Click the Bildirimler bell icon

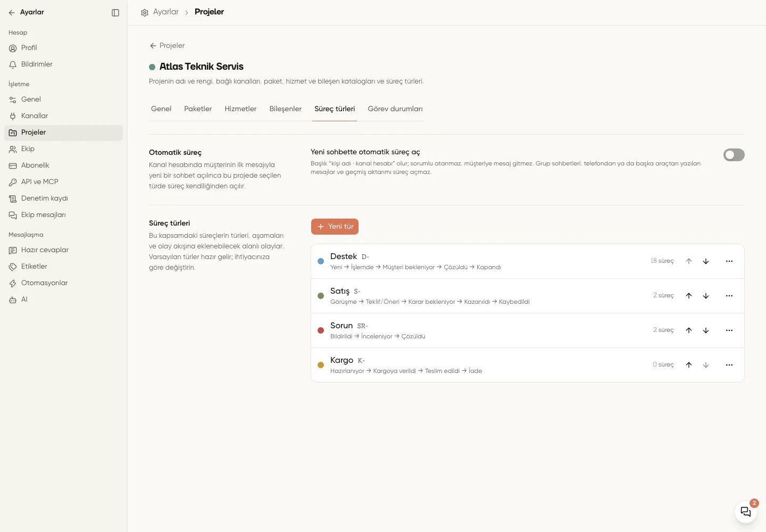(13, 64)
